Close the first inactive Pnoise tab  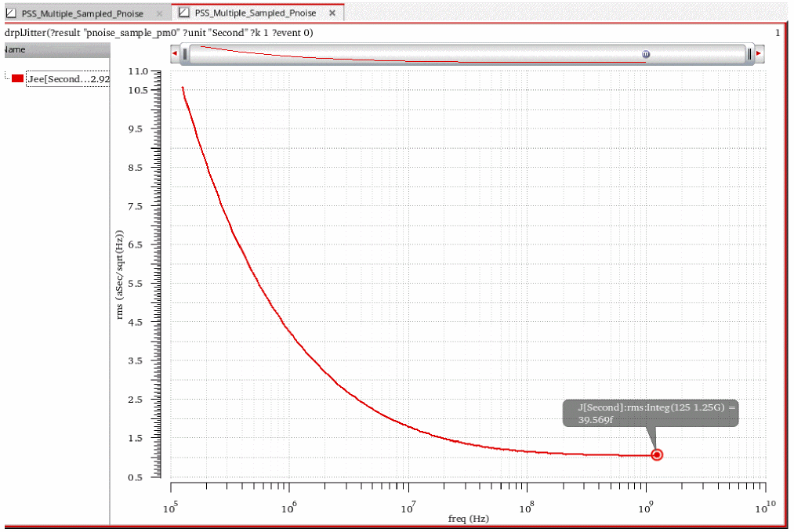coord(160,13)
